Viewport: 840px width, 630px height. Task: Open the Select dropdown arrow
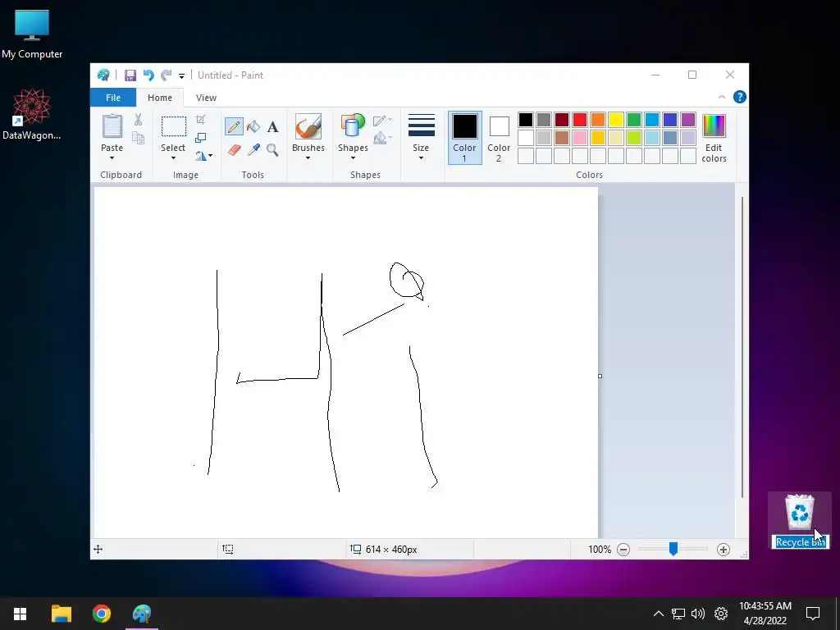(173, 158)
